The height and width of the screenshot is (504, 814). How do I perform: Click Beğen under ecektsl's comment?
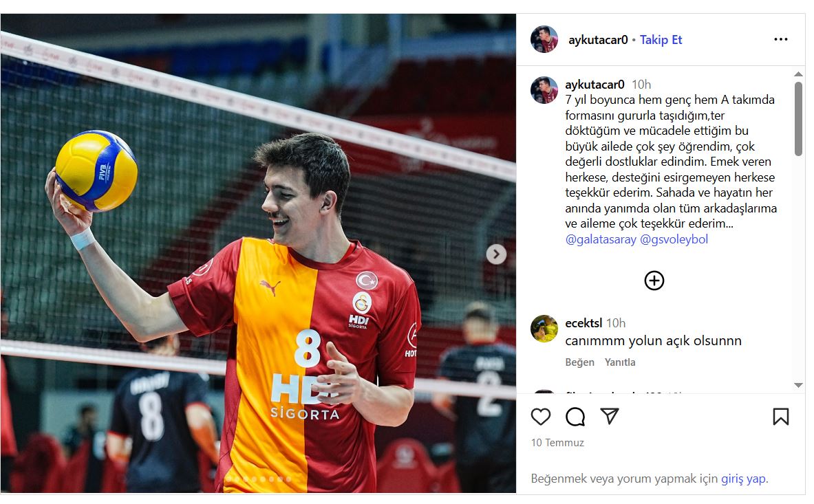[579, 362]
